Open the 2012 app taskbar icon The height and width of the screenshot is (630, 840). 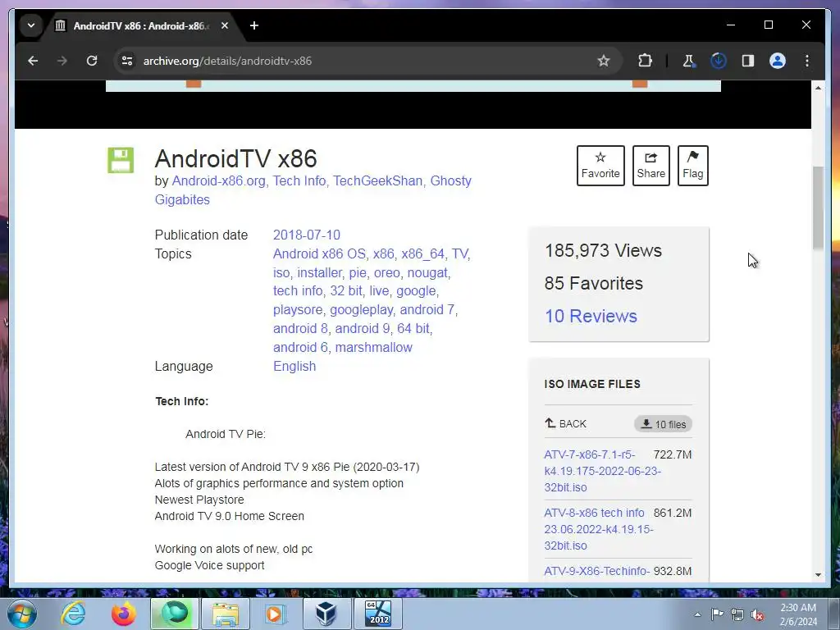tap(377, 614)
